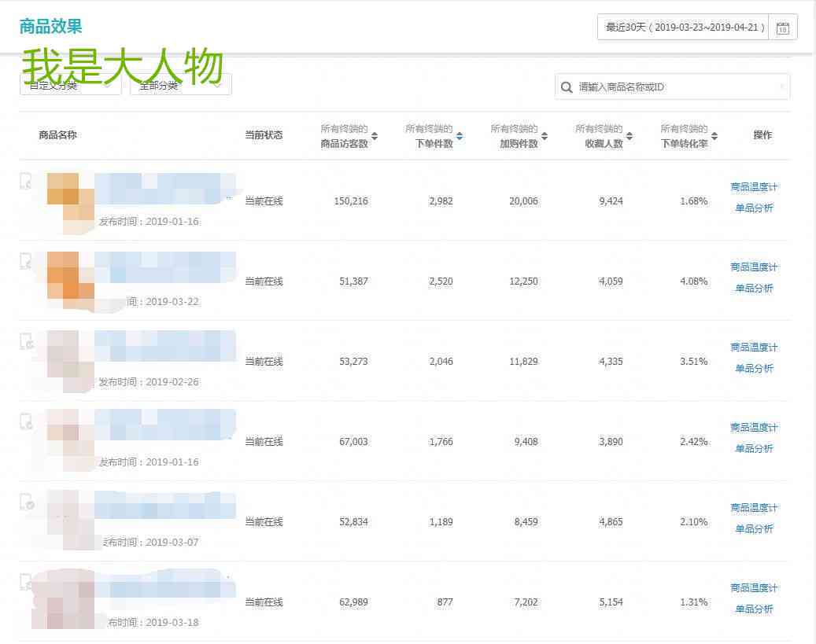Viewport: 816px width, 644px height.
Task: Select the add-to-cart count 9,408
Action: coord(526,442)
